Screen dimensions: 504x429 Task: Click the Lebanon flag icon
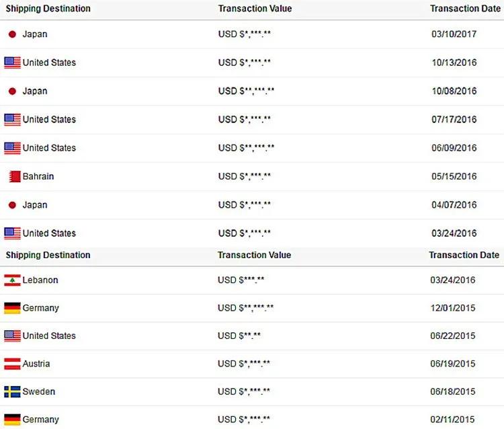(12, 280)
